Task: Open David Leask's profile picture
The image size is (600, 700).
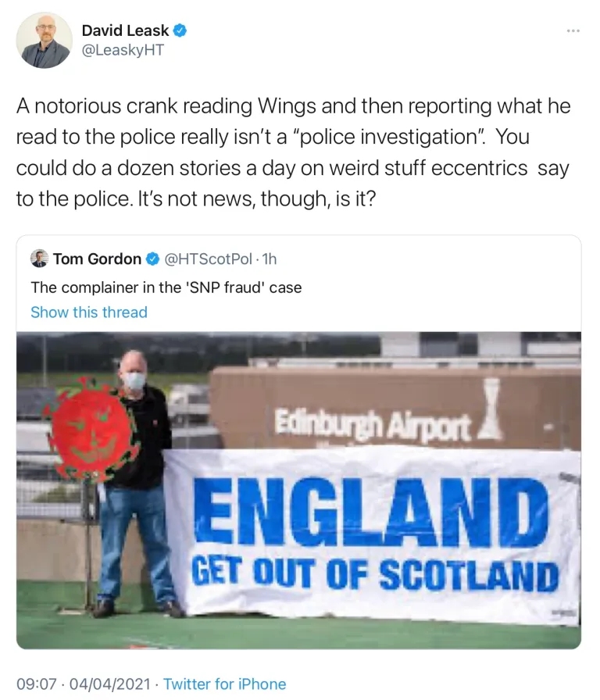Action: (x=45, y=40)
